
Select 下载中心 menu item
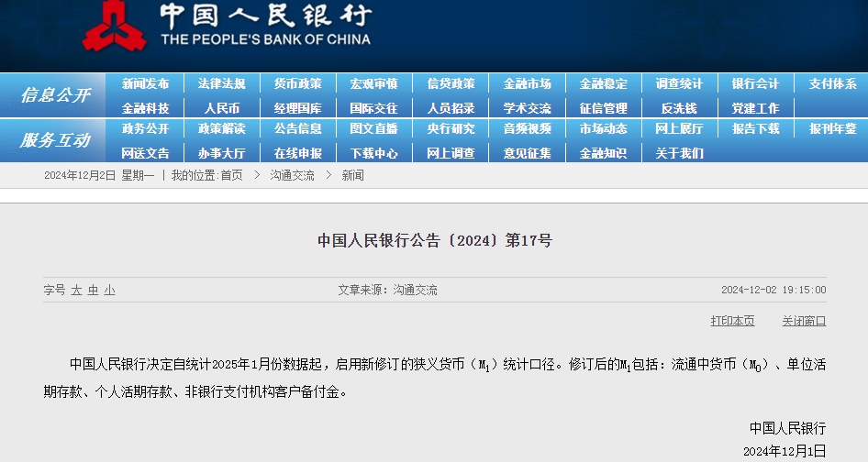374,153
